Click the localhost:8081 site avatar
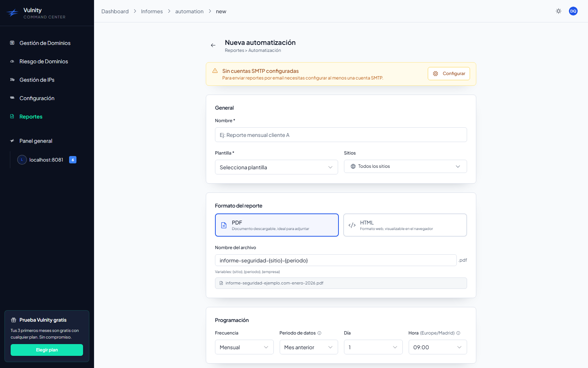 22,160
